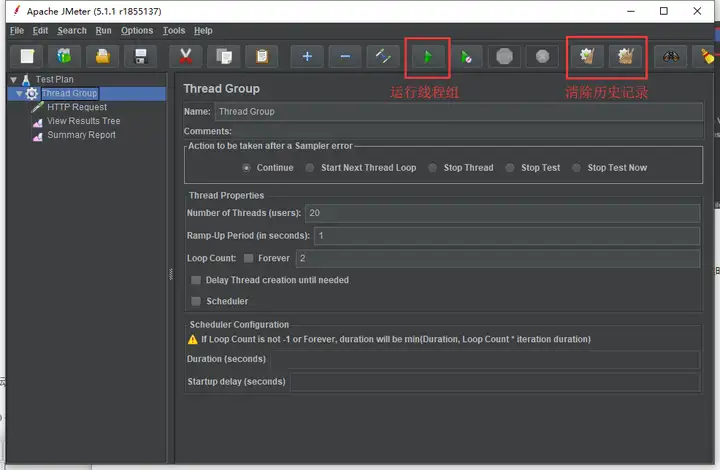
Task: Select HTTP Request in the tree
Action: (x=77, y=107)
